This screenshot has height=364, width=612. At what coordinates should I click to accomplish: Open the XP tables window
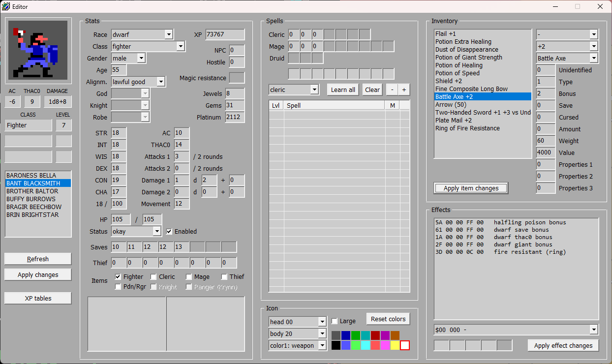tap(38, 298)
